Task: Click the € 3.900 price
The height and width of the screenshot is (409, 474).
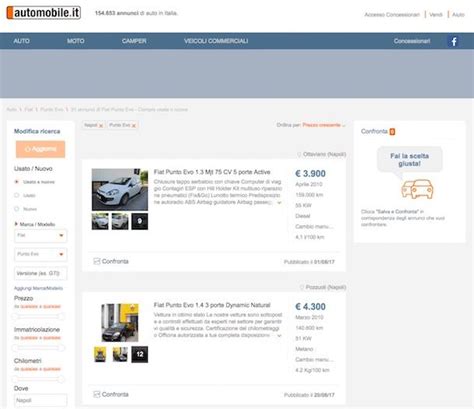Action: click(310, 174)
